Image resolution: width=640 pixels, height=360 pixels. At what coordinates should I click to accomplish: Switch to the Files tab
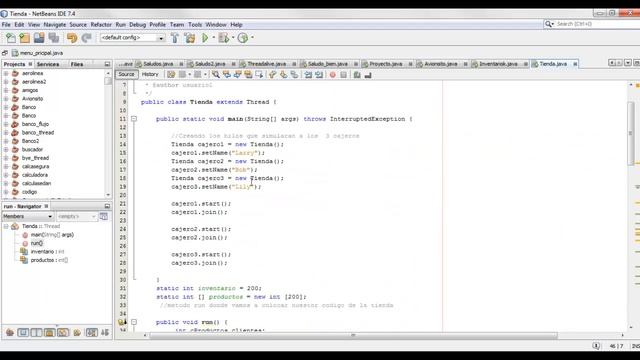pos(77,64)
